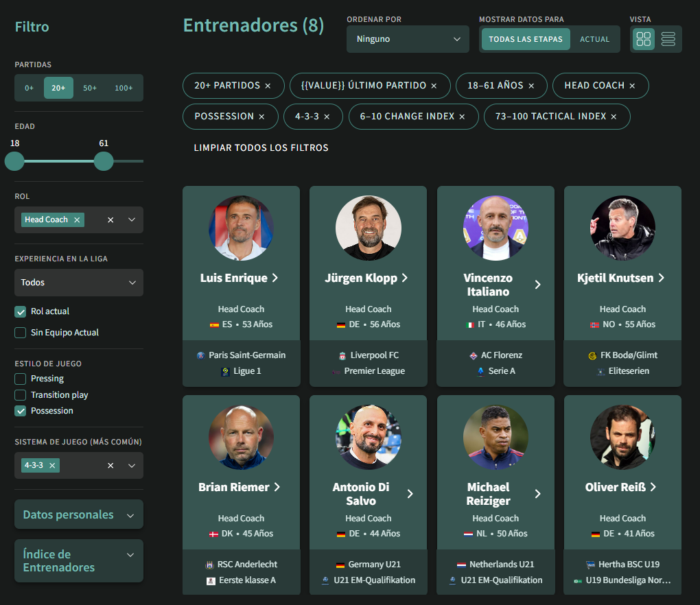Select the 50+ partidas option
700x605 pixels.
90,88
